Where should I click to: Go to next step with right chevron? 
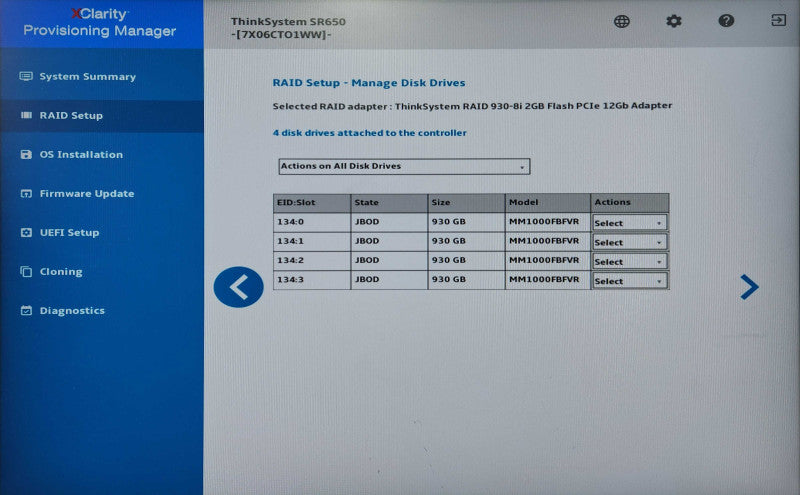tap(749, 287)
